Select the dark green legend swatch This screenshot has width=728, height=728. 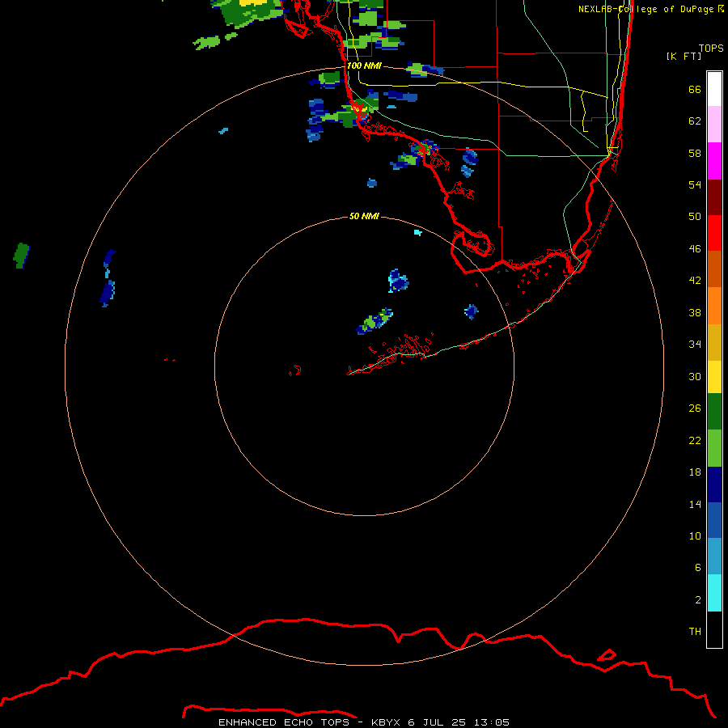(x=714, y=412)
